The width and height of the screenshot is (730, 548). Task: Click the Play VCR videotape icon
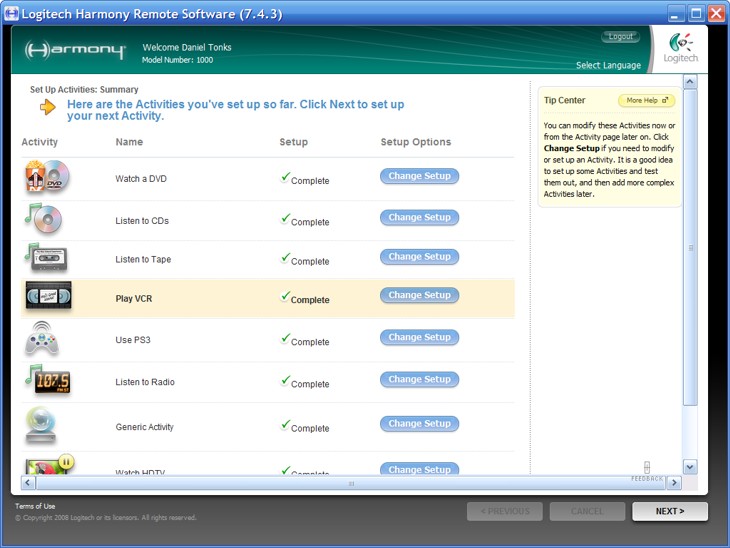[48, 295]
